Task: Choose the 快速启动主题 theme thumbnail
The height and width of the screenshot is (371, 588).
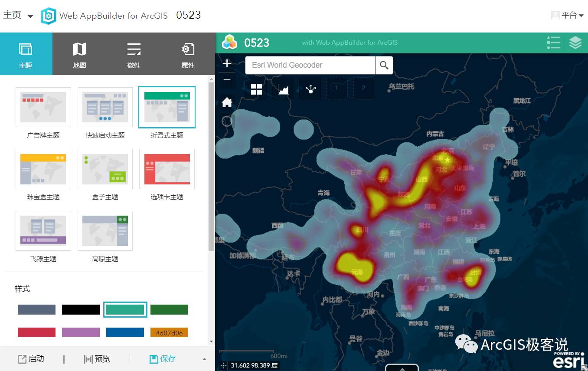Action: (x=105, y=108)
